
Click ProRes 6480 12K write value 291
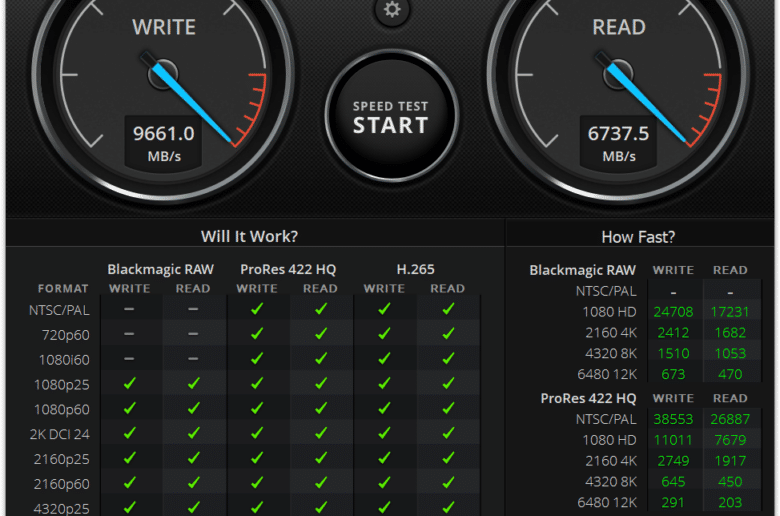tap(673, 503)
